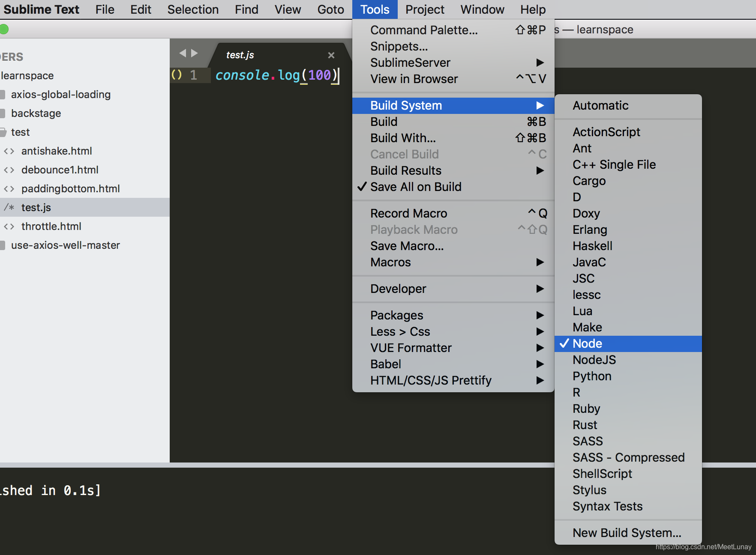756x555 pixels.
Task: Close the test.js tab
Action: click(331, 55)
